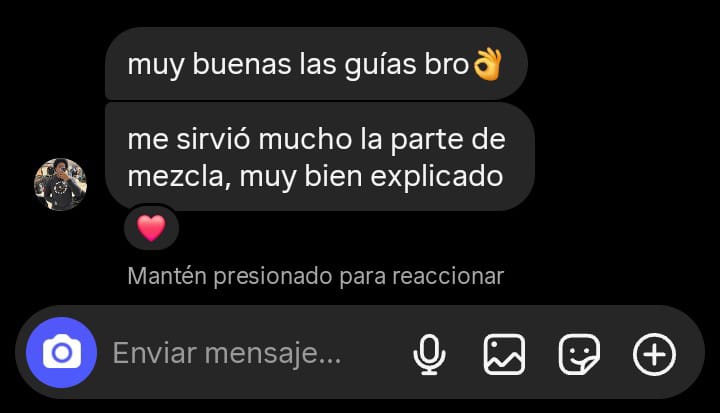Viewport: 720px width, 413px height.
Task: Open the sticker picker icon
Action: [579, 354]
